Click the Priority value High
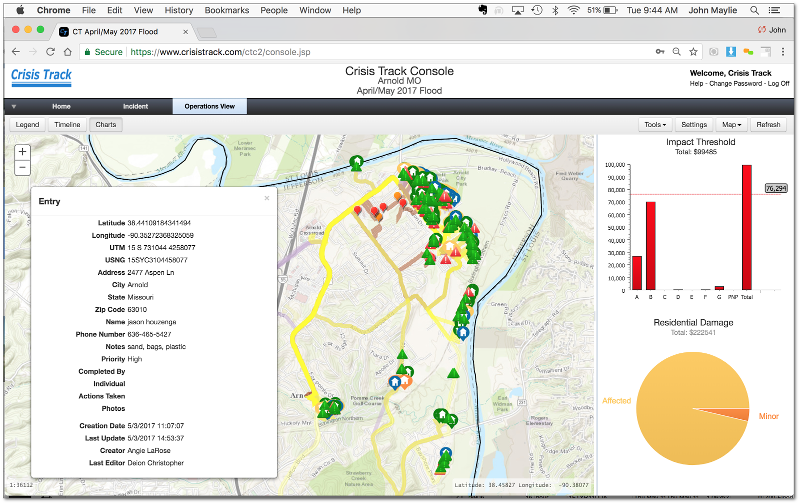The height and width of the screenshot is (504, 800). [135, 359]
